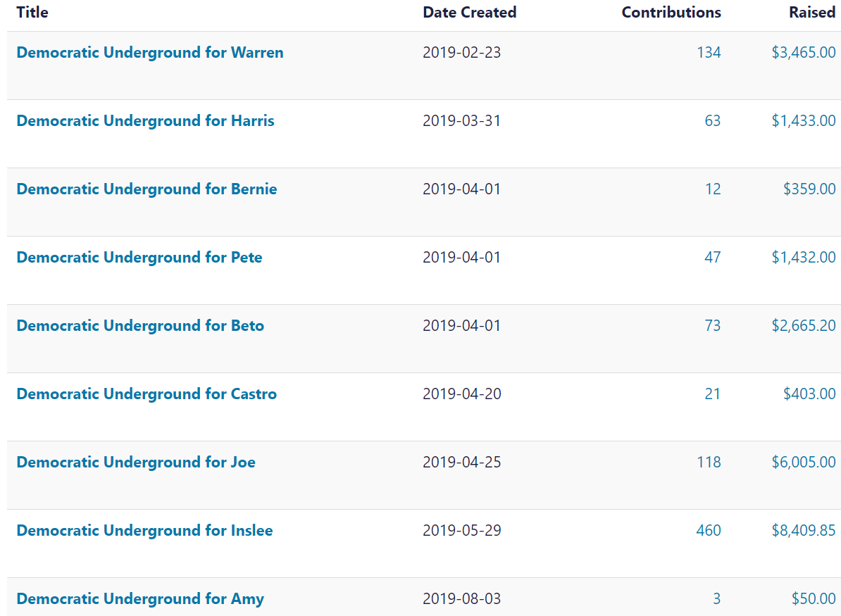
Task: Open the Democratic Underground for Castro link
Action: point(147,394)
